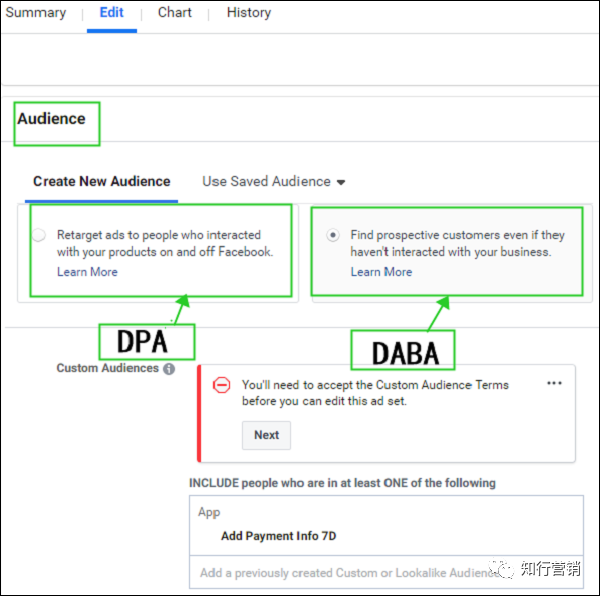Open the History tab
This screenshot has height=596, width=600.
tap(249, 13)
